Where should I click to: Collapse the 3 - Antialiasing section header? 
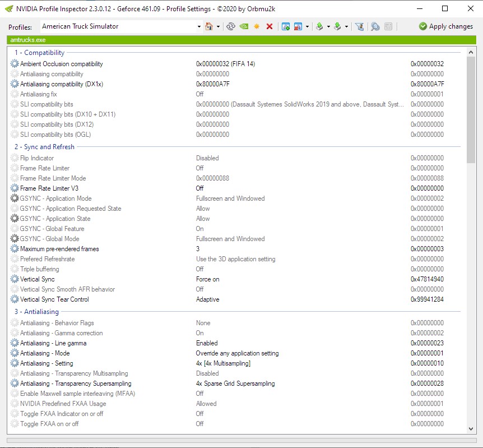click(x=36, y=312)
